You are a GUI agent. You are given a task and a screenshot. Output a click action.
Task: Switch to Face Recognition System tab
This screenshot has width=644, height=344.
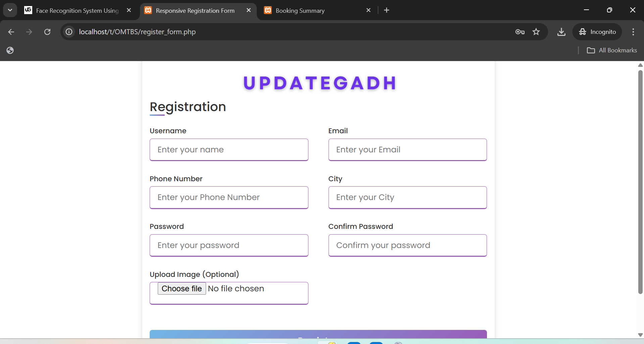[x=77, y=10]
